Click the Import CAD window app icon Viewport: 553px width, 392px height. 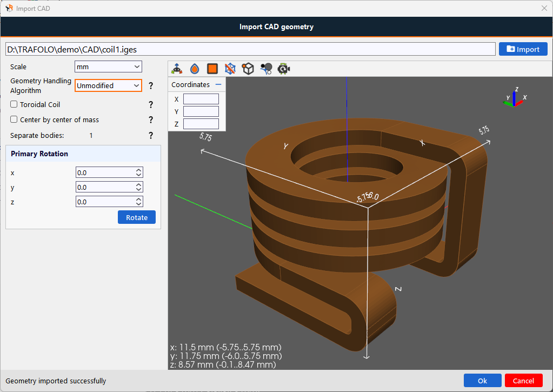click(x=9, y=8)
